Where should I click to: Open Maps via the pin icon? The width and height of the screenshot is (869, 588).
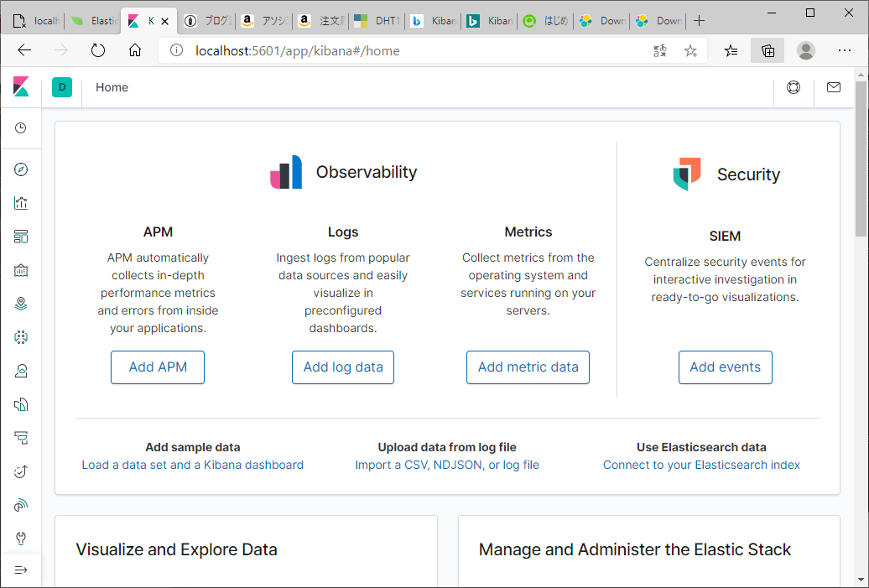tap(20, 304)
